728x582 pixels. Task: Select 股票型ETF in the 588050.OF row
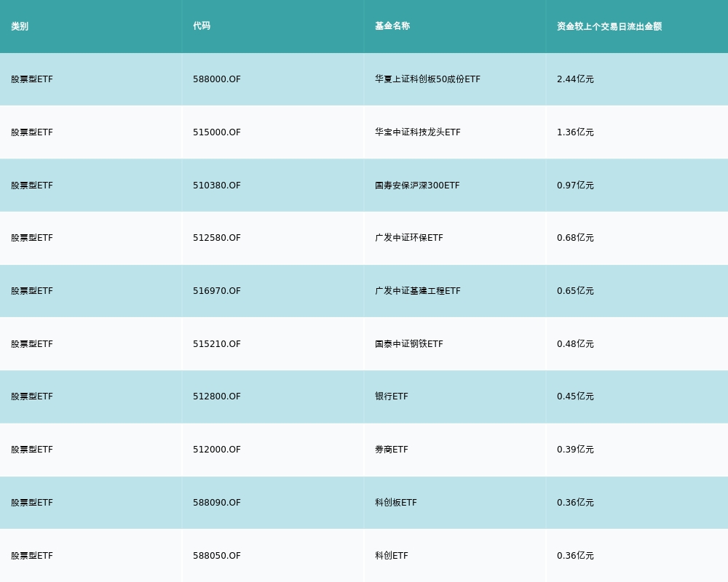(32, 556)
